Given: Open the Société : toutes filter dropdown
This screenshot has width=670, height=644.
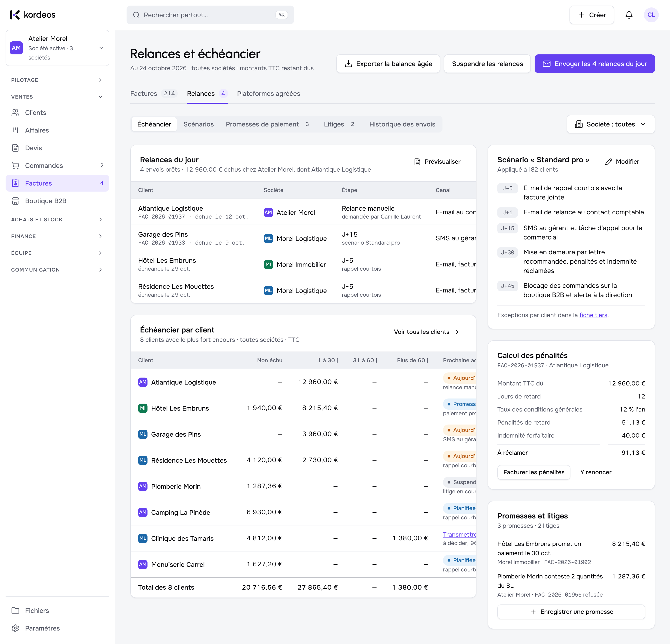Looking at the screenshot, I should (x=610, y=124).
